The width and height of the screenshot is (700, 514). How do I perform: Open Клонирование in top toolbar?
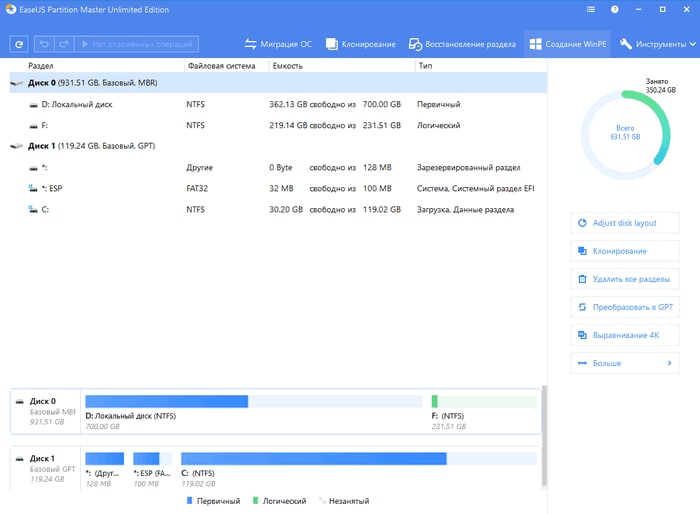tap(361, 44)
